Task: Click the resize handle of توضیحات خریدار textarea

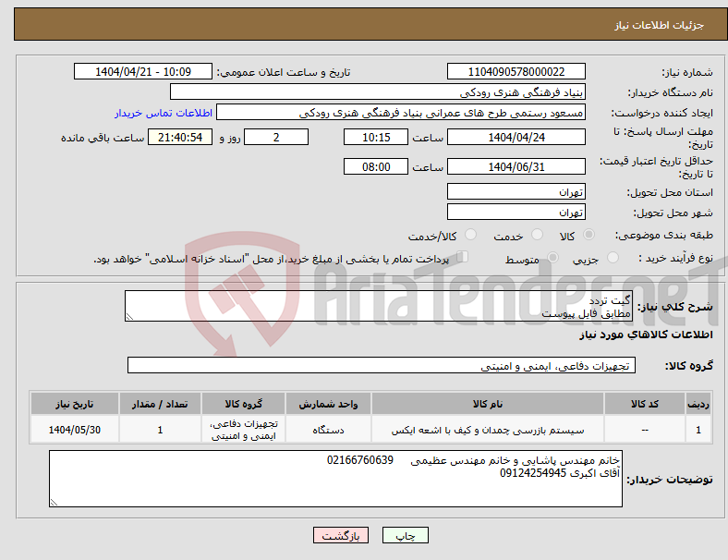Action: click(54, 503)
